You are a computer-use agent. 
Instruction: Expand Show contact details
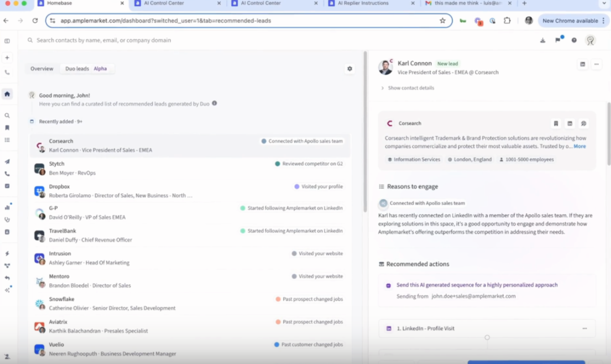coord(407,88)
